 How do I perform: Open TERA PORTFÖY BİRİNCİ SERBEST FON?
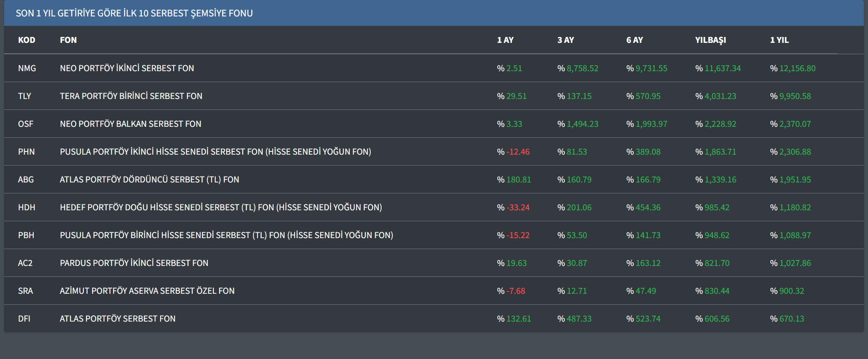click(131, 96)
